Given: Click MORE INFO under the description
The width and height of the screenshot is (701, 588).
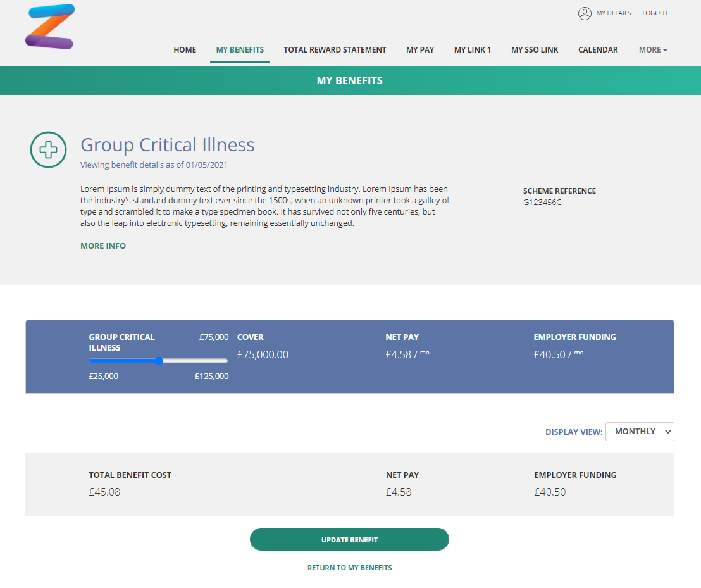Looking at the screenshot, I should [103, 246].
